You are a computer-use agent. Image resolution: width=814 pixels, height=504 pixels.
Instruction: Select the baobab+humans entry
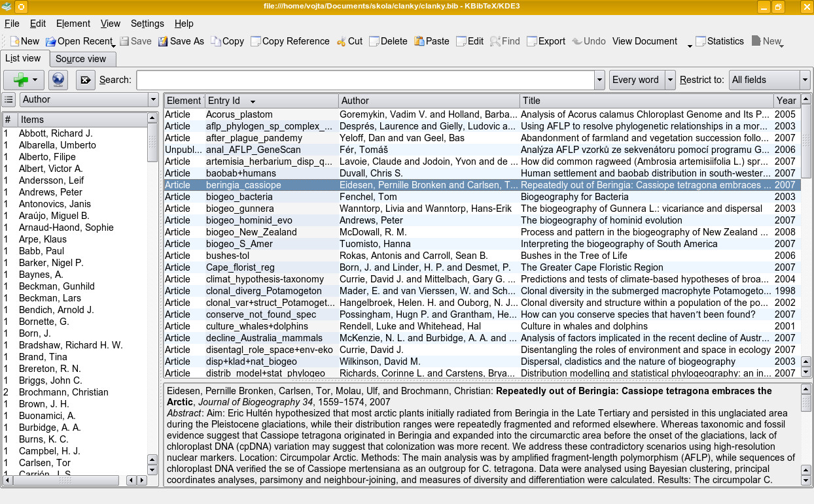click(x=482, y=173)
